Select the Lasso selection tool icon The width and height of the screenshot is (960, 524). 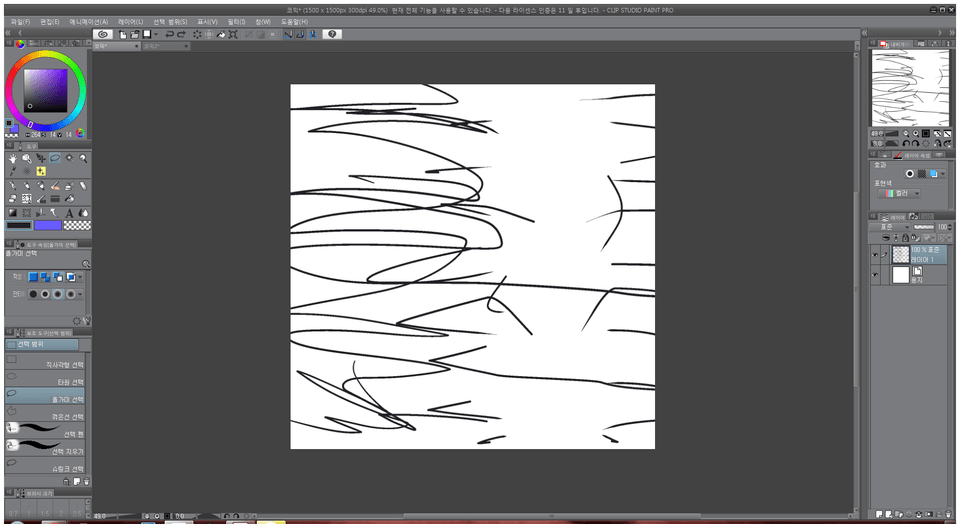(x=54, y=158)
